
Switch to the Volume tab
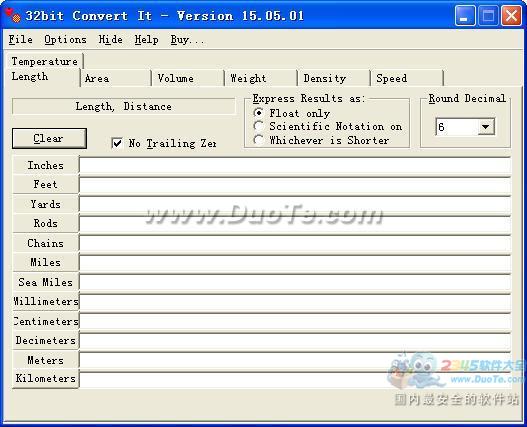(x=188, y=78)
